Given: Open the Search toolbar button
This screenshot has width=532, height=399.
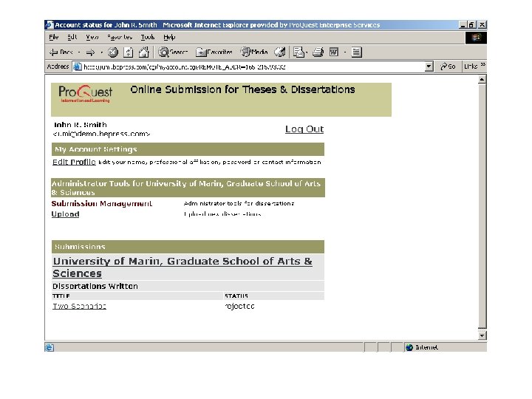Looking at the screenshot, I should pyautogui.click(x=173, y=52).
